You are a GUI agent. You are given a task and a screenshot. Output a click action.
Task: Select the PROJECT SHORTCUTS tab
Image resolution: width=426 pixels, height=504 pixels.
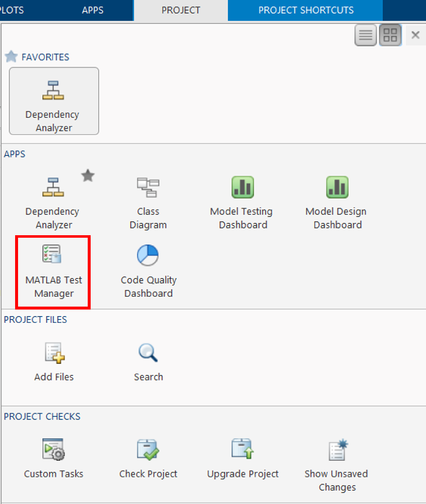[x=306, y=10]
